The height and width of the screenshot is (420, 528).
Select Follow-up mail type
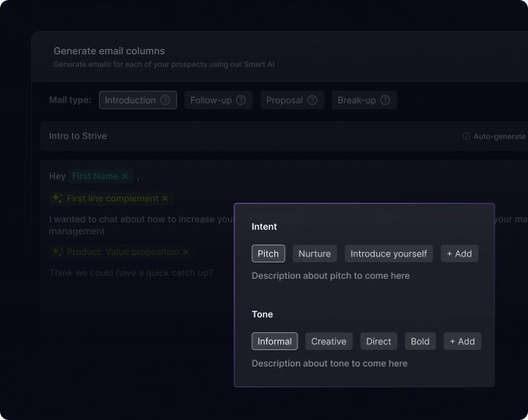tap(218, 100)
